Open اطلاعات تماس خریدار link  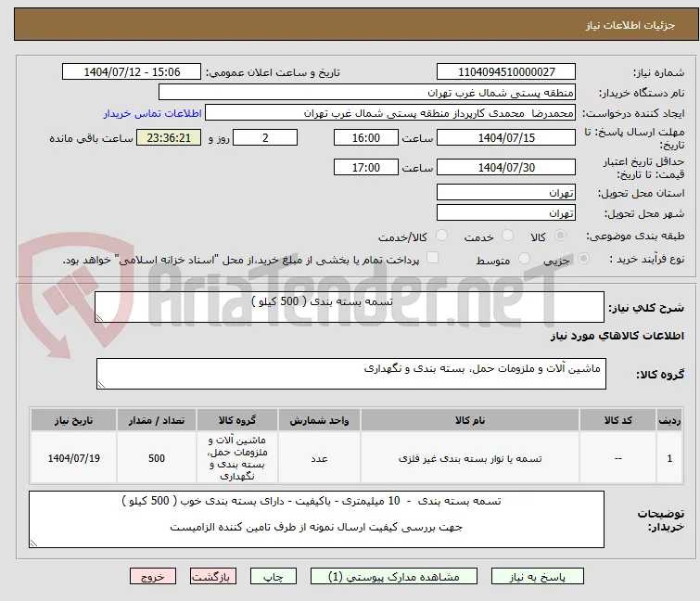click(153, 113)
